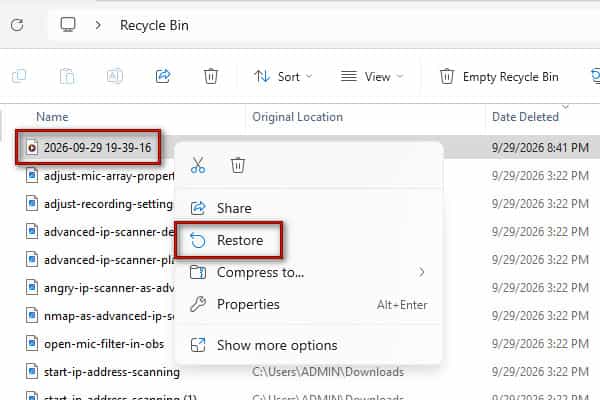Select the advanced-ip-scanner-de file
Viewport: 600px width, 400px height.
pos(109,232)
